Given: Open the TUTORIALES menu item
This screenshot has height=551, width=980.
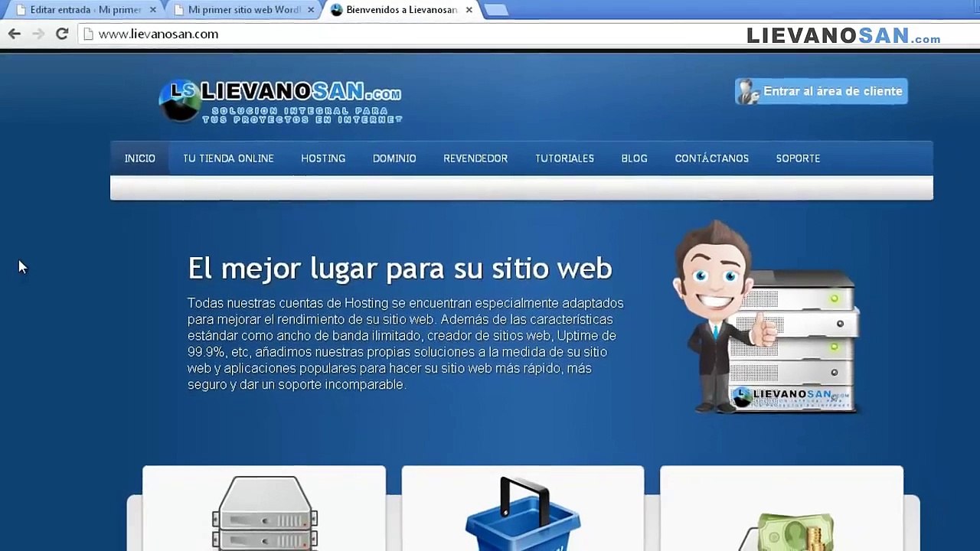Looking at the screenshot, I should [x=564, y=158].
